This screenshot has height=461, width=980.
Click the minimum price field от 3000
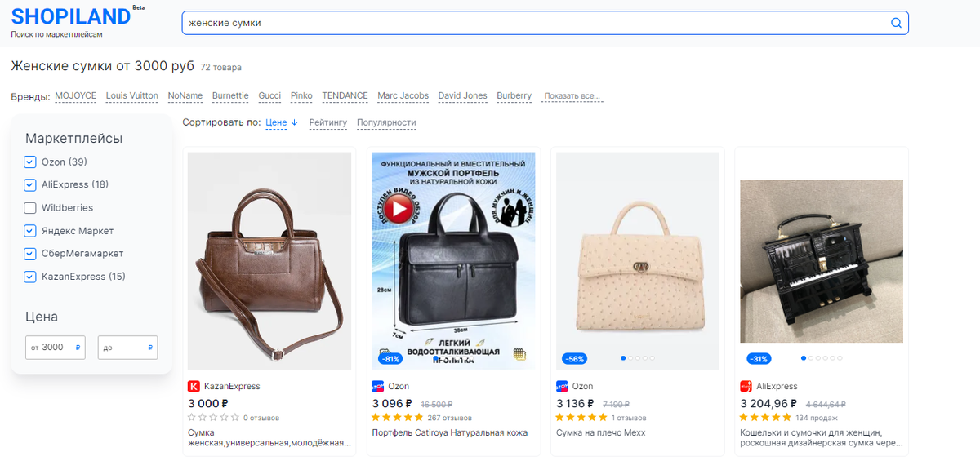pos(56,348)
